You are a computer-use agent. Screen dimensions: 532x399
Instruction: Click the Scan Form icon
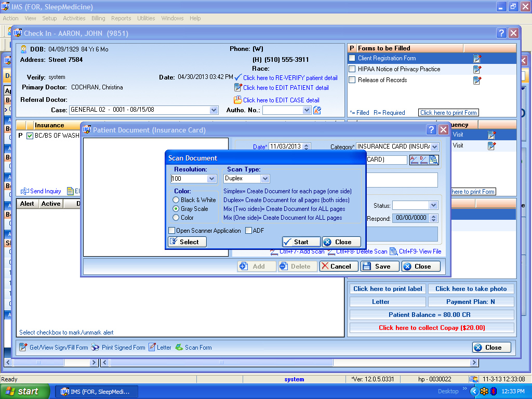coord(179,348)
